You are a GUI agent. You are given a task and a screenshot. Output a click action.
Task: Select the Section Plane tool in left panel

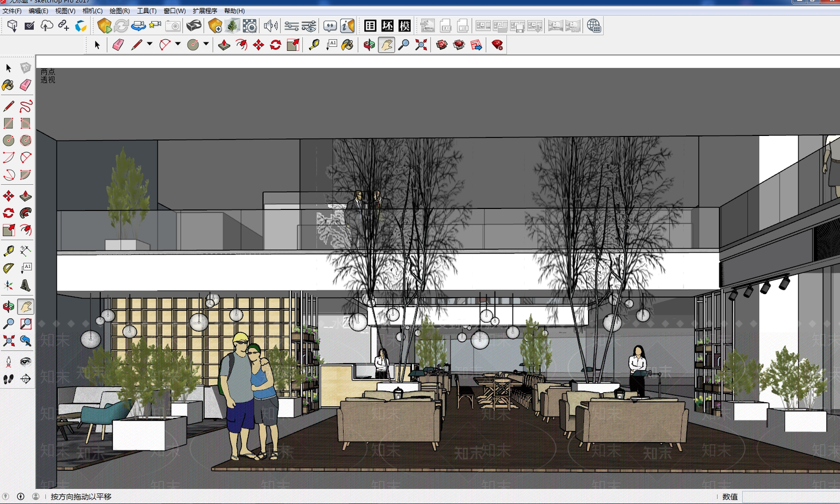pos(26,379)
